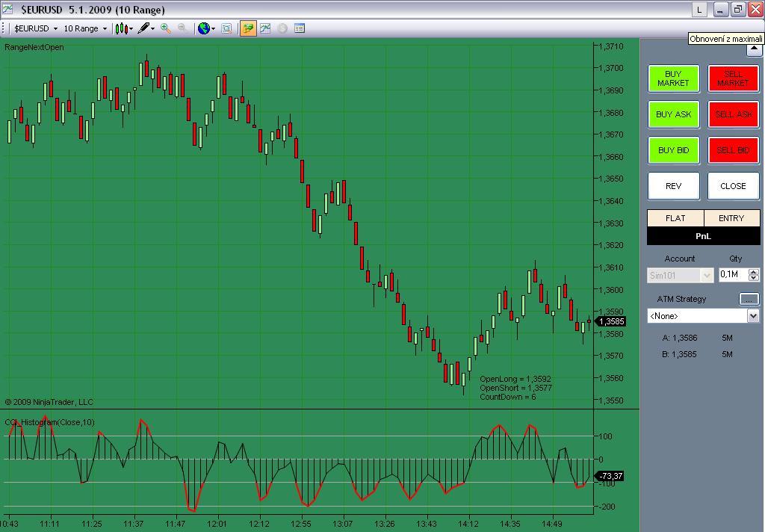Click the SELL ASK button
The width and height of the screenshot is (765, 532).
(734, 115)
